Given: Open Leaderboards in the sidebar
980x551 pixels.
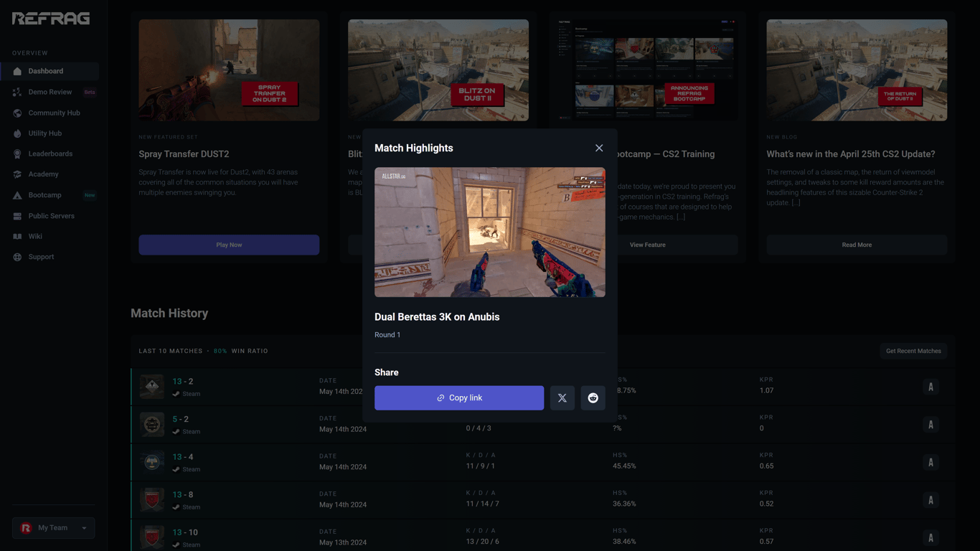Looking at the screenshot, I should tap(50, 154).
